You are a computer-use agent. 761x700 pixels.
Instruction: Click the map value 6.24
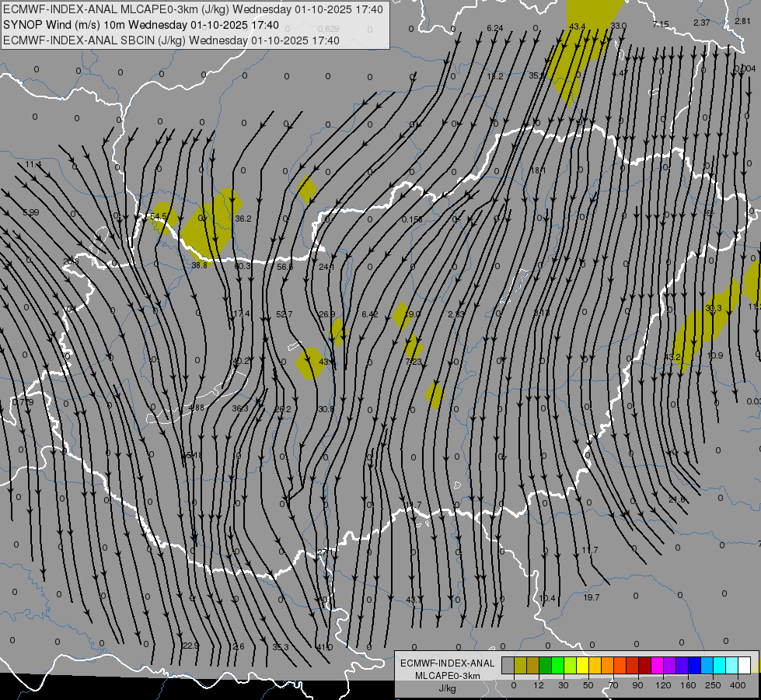point(495,28)
